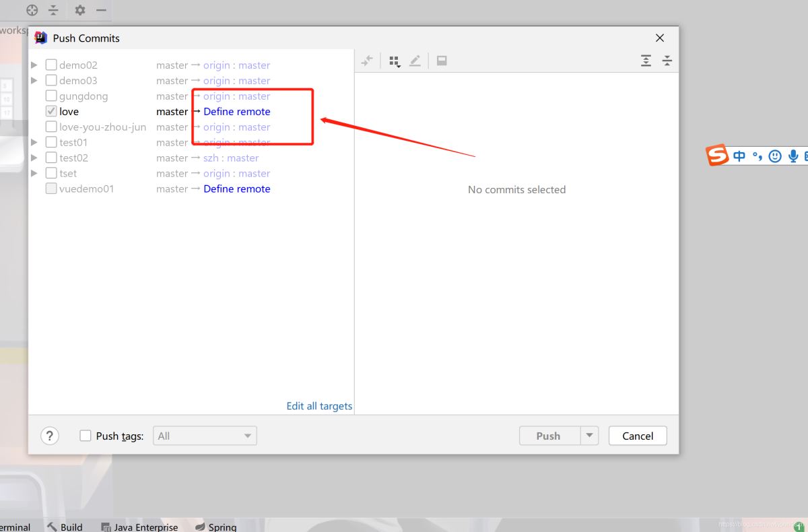Click the show diff arrows icon in toolbar
This screenshot has height=532, width=808.
(367, 61)
